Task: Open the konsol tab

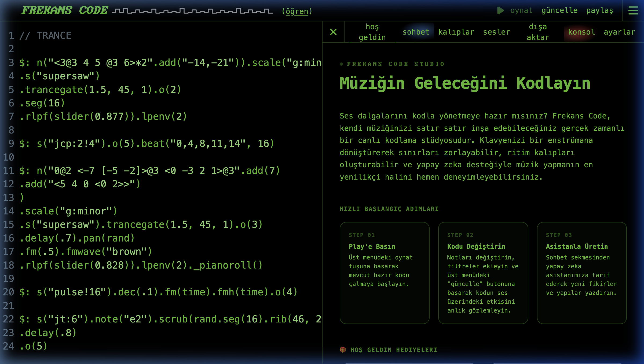Action: (x=581, y=32)
